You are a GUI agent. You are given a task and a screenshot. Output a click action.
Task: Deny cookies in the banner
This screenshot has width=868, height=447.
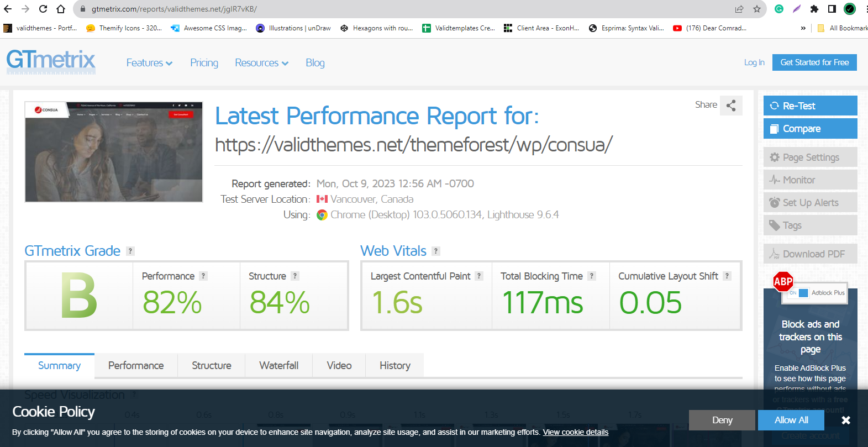click(722, 420)
